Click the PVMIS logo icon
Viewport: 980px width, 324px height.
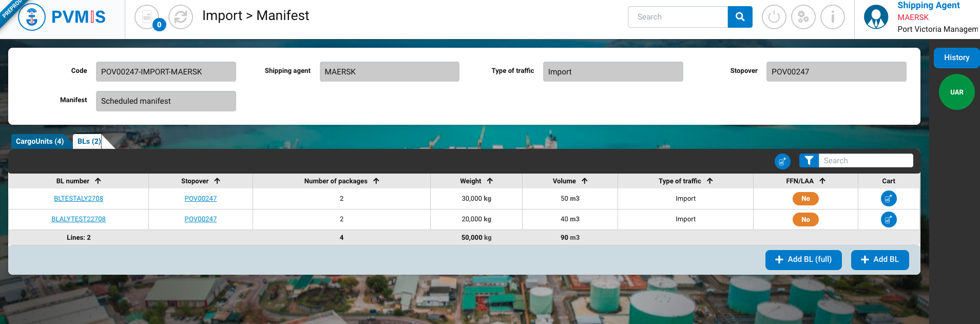pos(32,17)
